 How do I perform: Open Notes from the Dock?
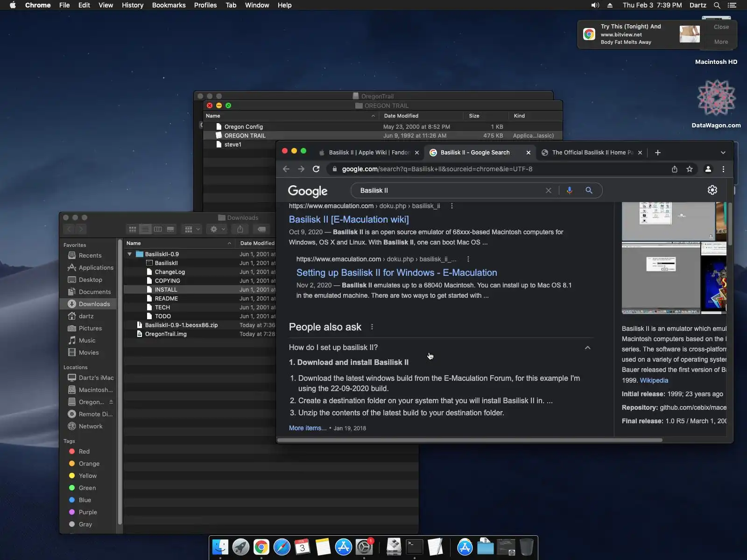click(x=323, y=547)
